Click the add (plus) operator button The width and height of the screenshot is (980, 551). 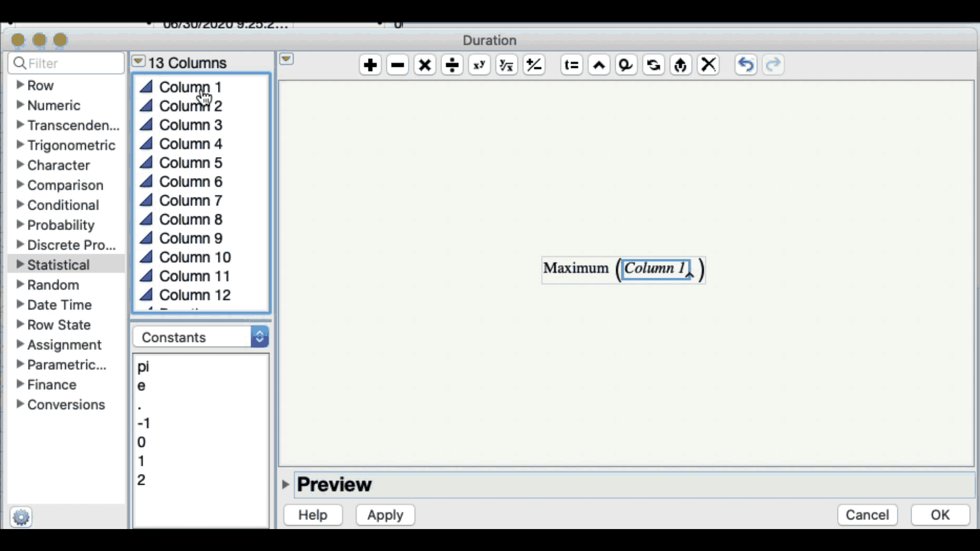370,65
